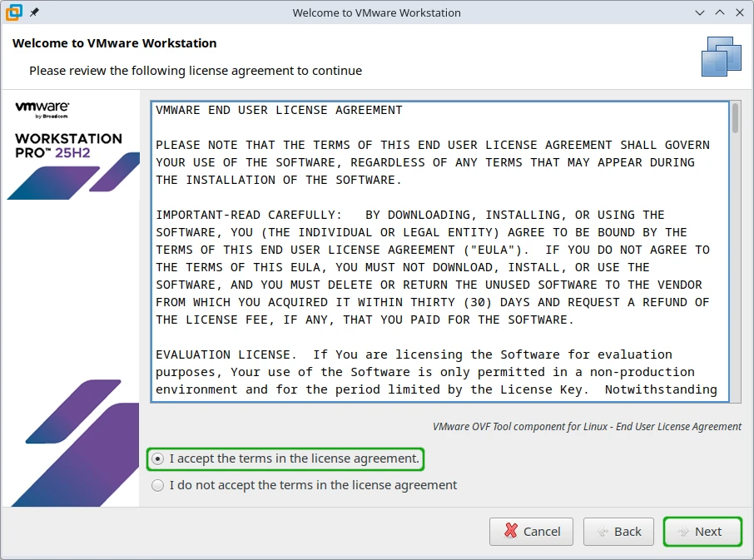This screenshot has width=754, height=560.
Task: Click the license agreement scrollbar thumb
Action: click(735, 118)
